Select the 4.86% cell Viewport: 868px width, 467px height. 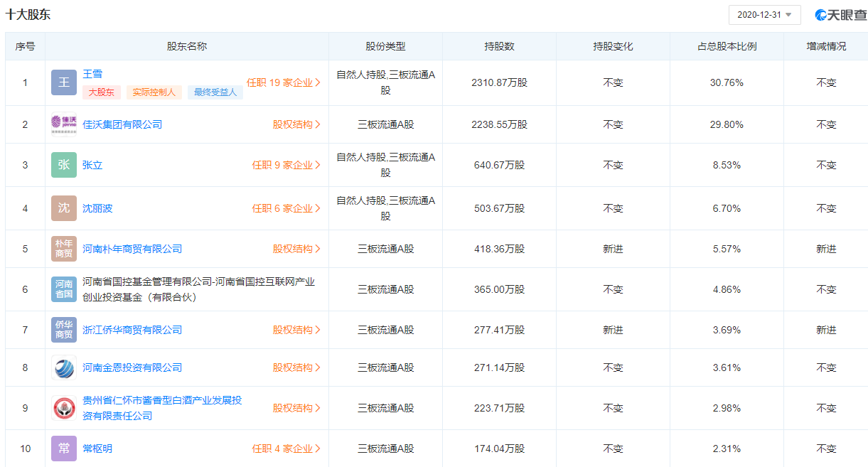click(727, 289)
